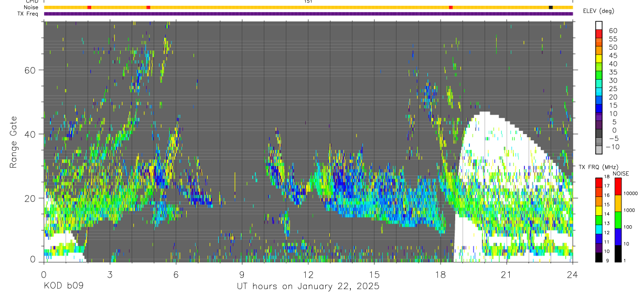Click the 'Range Gate' y-axis label
The width and height of the screenshot is (644, 297).
tap(13, 141)
